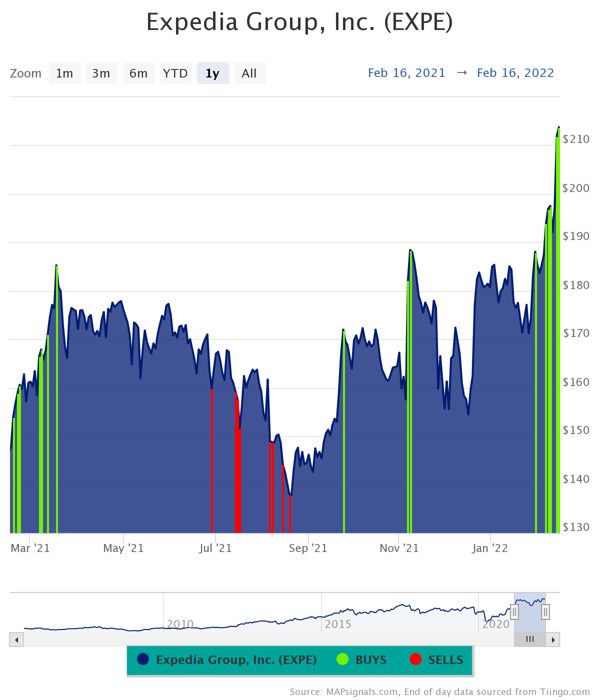Click the $190 y-axis label

(x=576, y=236)
